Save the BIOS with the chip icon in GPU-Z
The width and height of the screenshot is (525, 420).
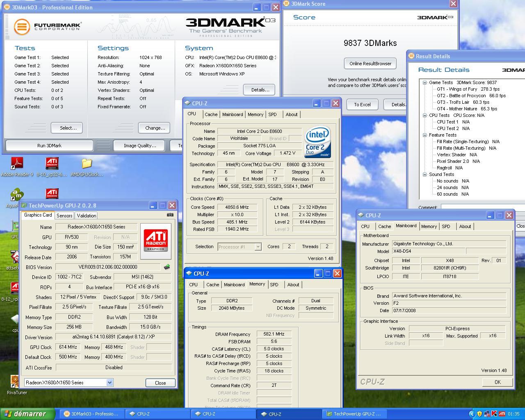coord(167,267)
